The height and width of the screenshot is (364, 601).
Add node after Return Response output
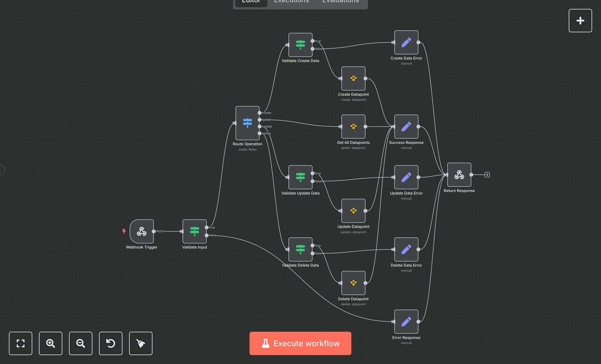[487, 175]
